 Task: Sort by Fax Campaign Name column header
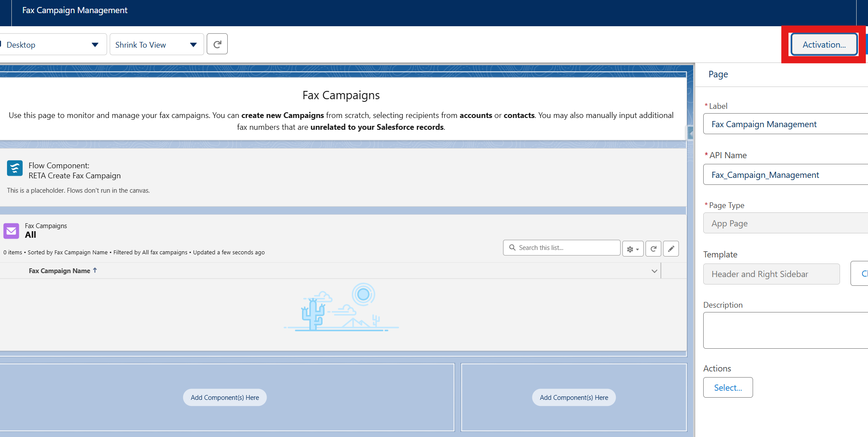point(59,271)
